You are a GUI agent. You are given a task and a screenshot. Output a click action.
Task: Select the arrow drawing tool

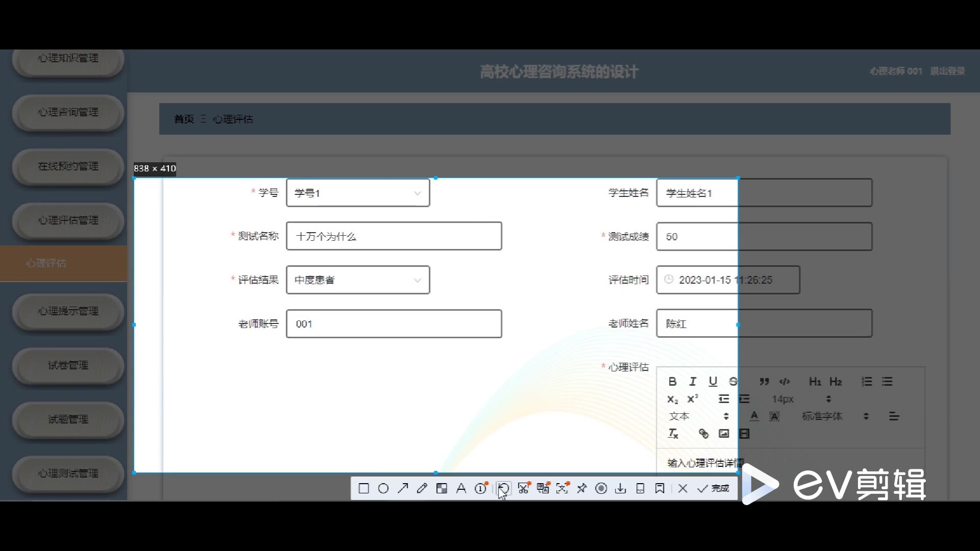[x=403, y=489]
